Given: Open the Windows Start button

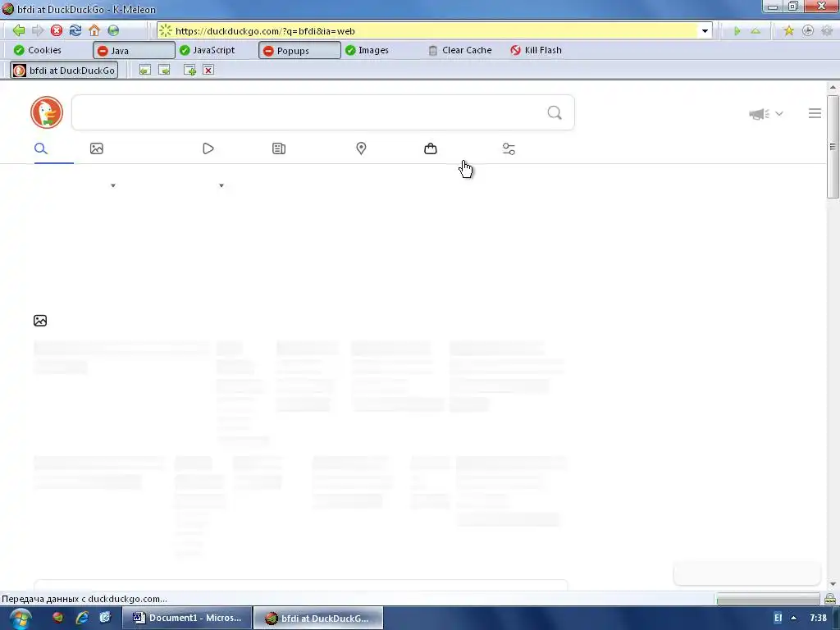Looking at the screenshot, I should click(x=20, y=619).
